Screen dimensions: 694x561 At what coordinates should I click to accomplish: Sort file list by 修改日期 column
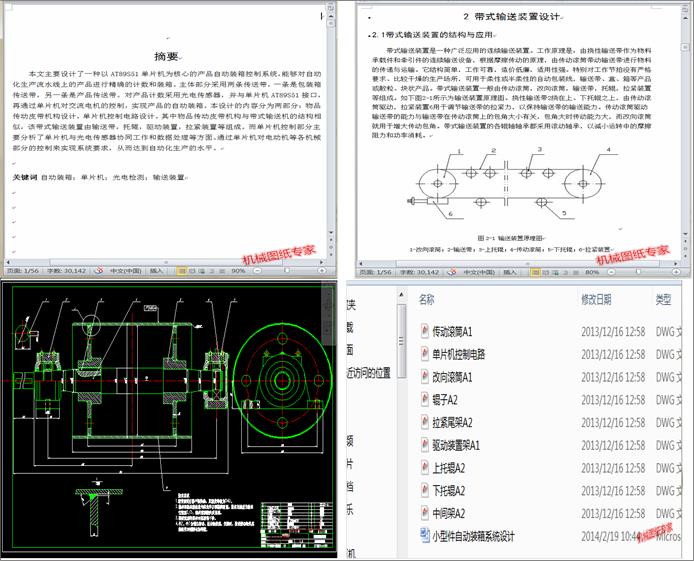596,300
